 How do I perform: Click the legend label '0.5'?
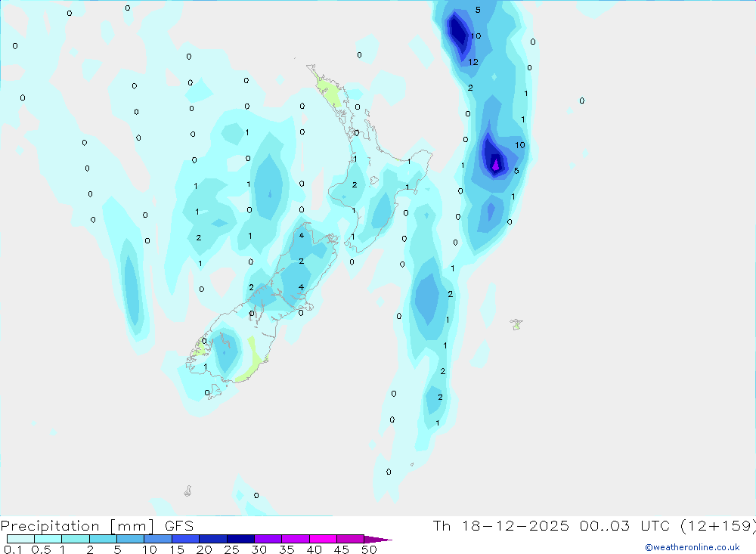[x=42, y=549]
